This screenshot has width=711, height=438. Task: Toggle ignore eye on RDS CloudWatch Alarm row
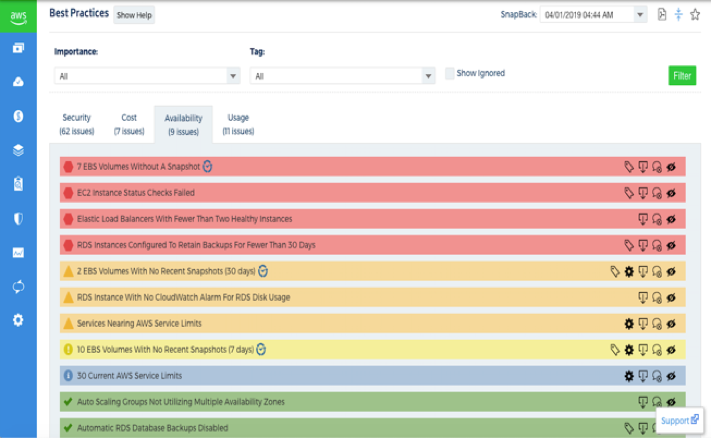tap(671, 298)
